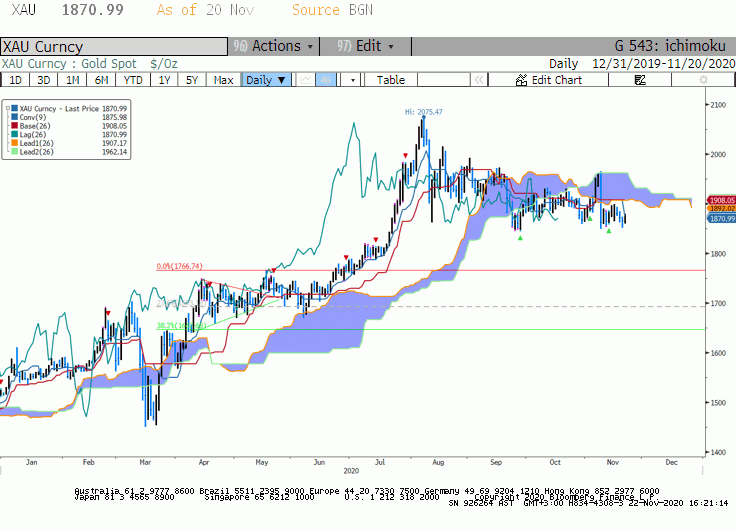Open the chart type dropdown arrow
Screen dimensions: 736x530
(353, 80)
